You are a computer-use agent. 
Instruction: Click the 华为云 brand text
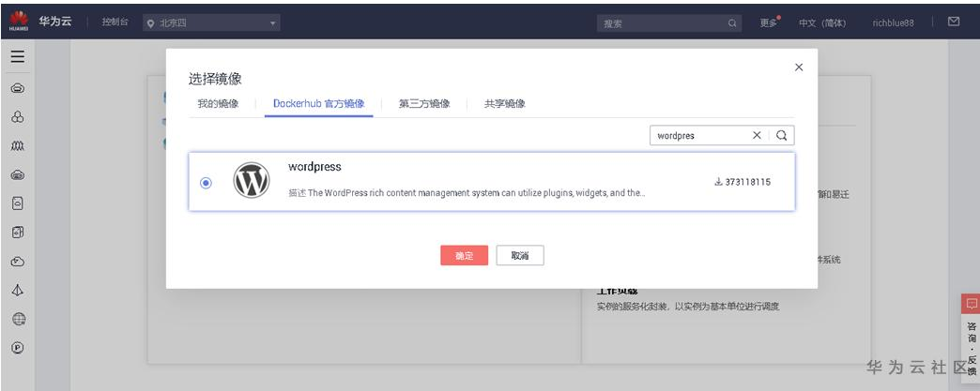click(55, 22)
